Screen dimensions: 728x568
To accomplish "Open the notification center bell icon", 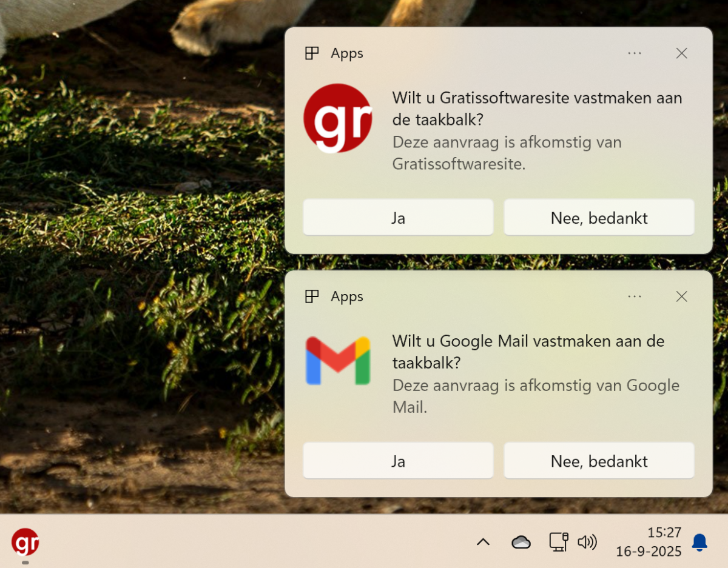I will pyautogui.click(x=699, y=542).
